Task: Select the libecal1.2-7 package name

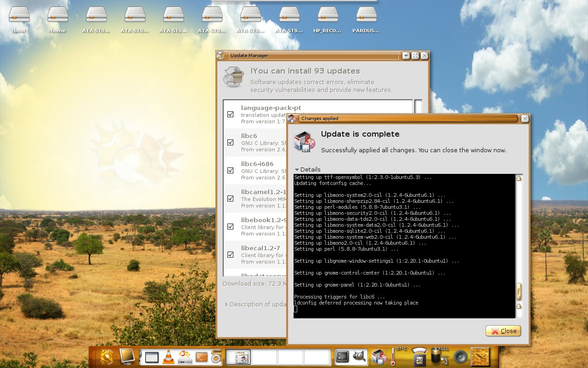Action: coord(260,248)
